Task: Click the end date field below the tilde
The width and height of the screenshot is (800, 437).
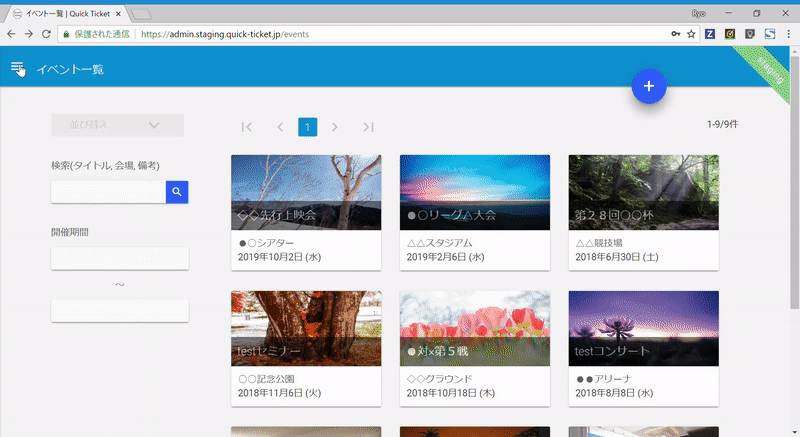Action: click(120, 311)
